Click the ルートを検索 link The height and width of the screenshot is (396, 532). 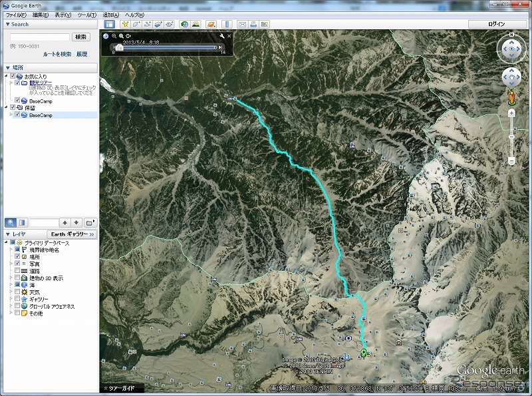click(x=57, y=54)
